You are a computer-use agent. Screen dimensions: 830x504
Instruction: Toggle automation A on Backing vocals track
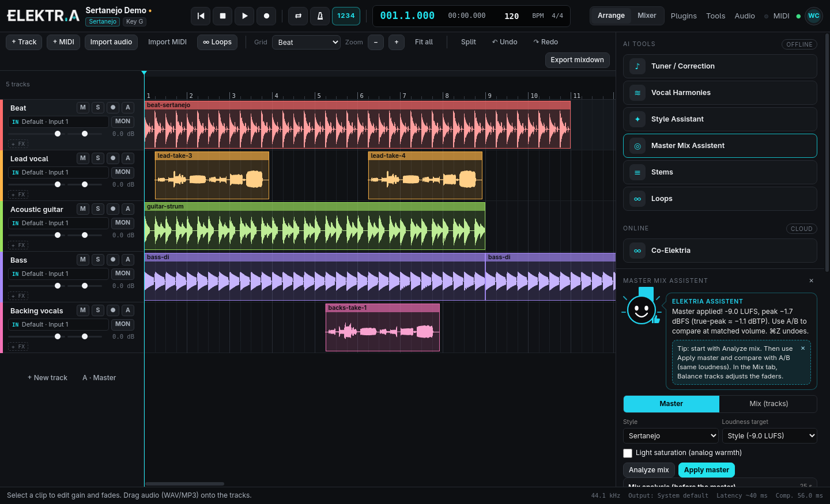[x=128, y=310]
